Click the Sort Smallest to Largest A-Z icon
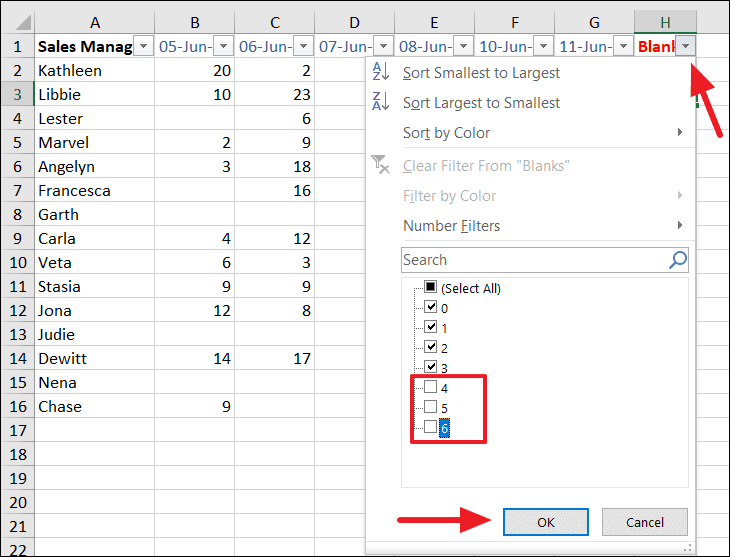 click(x=380, y=72)
